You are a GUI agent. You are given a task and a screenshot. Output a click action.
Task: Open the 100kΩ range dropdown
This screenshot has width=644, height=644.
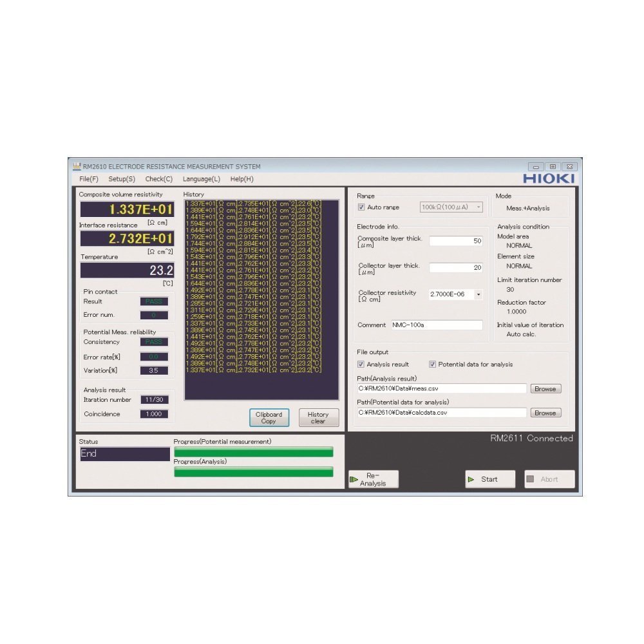tap(451, 207)
